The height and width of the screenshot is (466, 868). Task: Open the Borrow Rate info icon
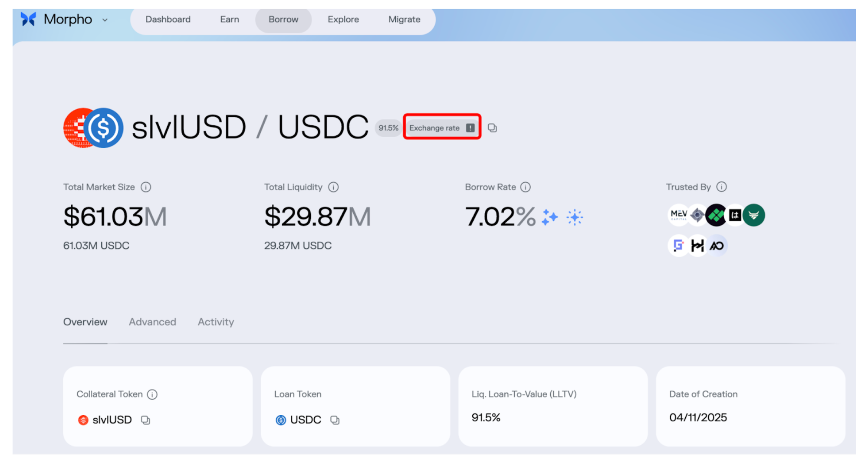coord(525,187)
